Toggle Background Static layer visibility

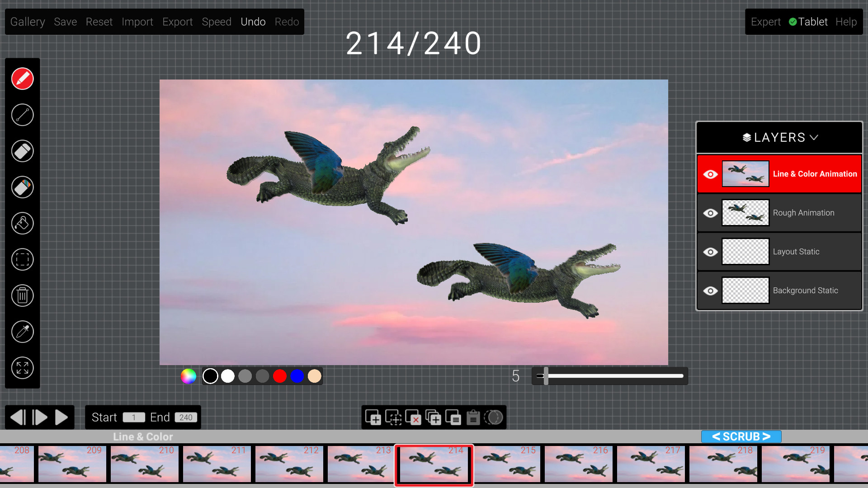[x=710, y=290]
